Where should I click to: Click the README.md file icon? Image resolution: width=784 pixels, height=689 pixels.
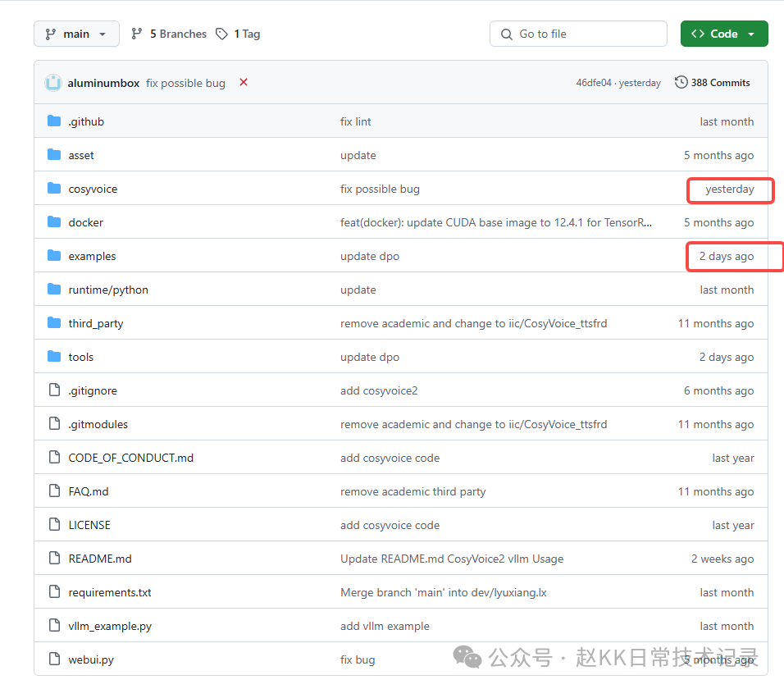[x=54, y=558]
